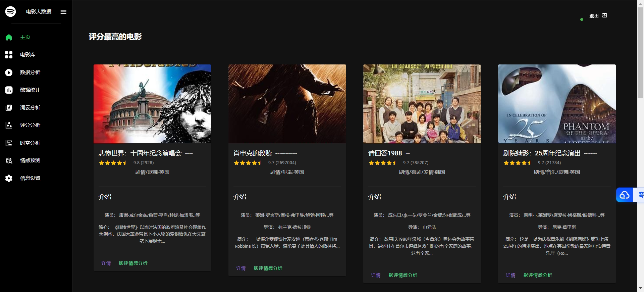The height and width of the screenshot is (292, 644).
Task: Open 详情 for 剧院魅影 card
Action: click(x=511, y=275)
